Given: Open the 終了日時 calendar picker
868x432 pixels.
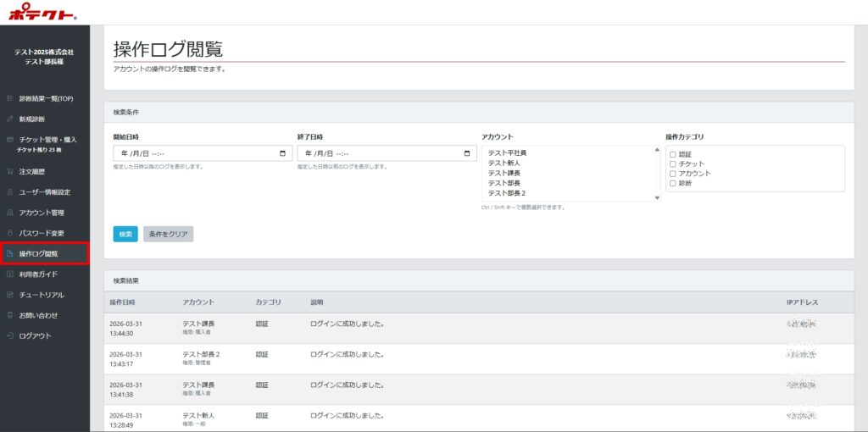Looking at the screenshot, I should [x=466, y=153].
